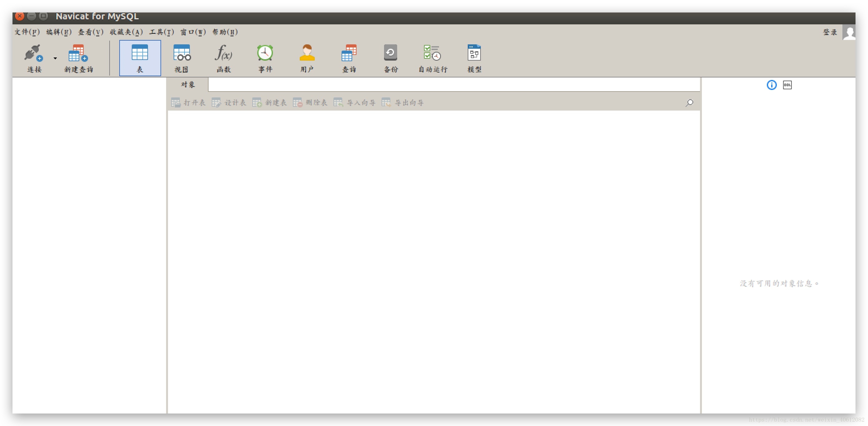Click the search magnifier icon

[689, 102]
